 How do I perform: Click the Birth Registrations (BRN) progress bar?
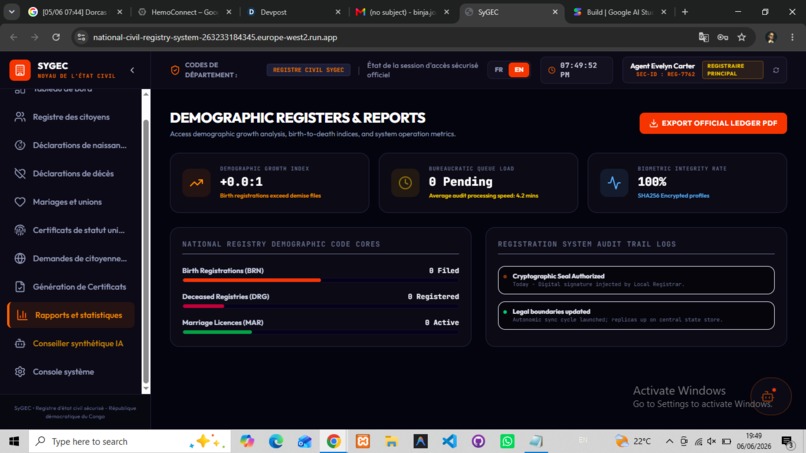[x=320, y=280]
